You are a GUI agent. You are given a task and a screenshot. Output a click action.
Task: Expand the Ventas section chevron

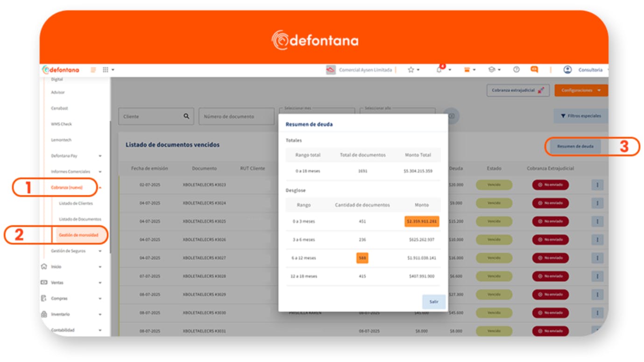click(100, 283)
